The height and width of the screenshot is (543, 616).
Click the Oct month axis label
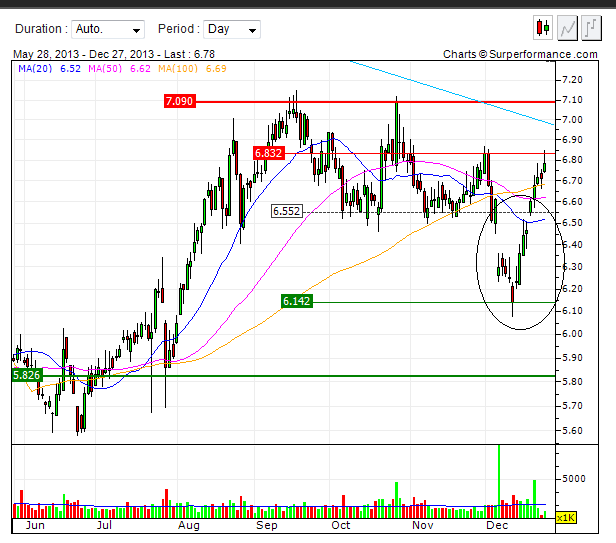341,525
